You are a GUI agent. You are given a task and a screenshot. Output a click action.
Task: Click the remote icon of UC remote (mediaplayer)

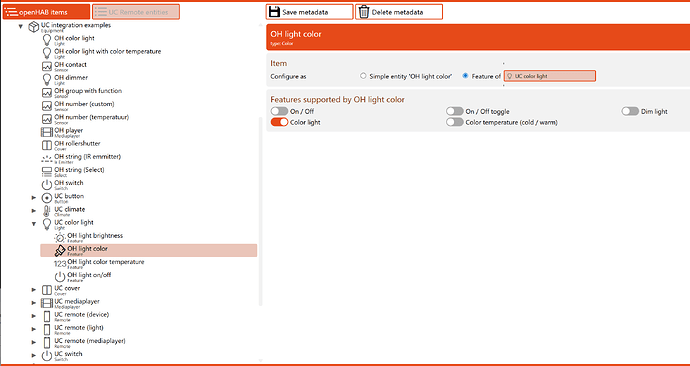pos(47,343)
